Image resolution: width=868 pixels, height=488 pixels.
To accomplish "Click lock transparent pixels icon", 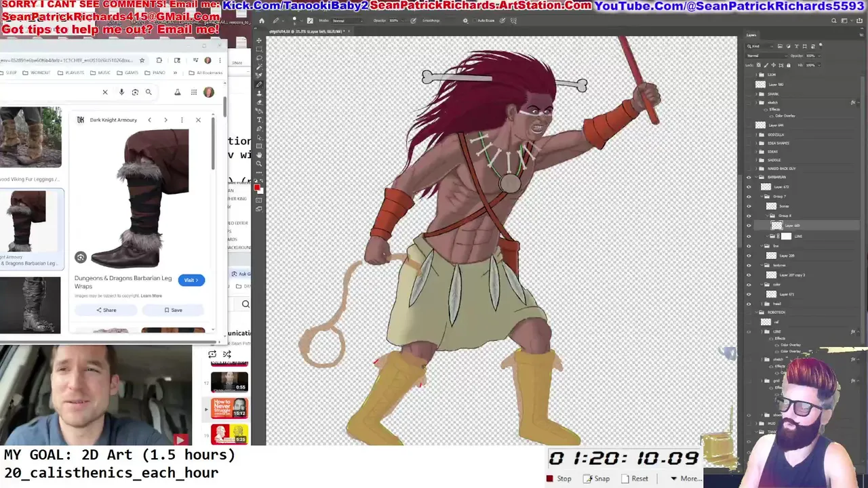I will click(x=759, y=65).
